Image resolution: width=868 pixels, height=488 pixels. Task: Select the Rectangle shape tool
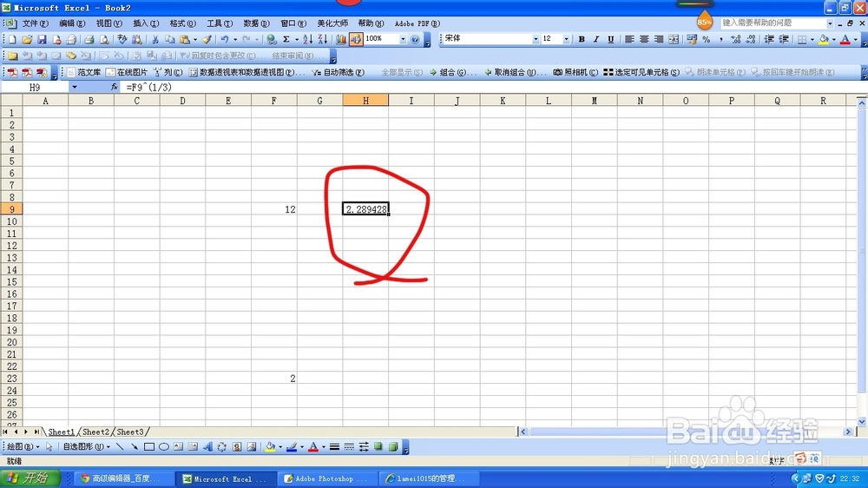point(149,447)
